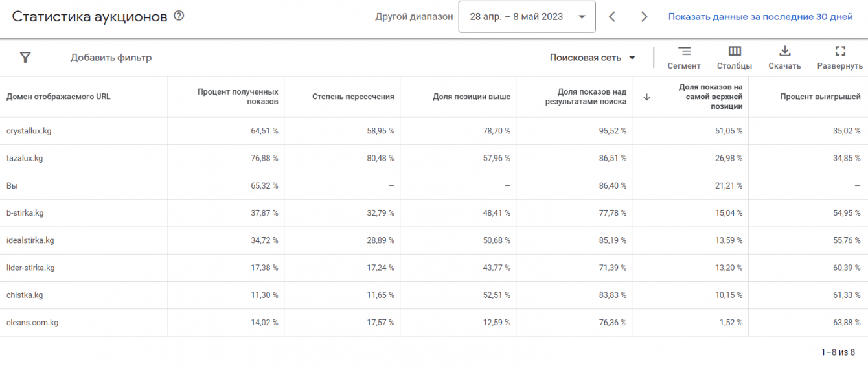This screenshot has height=366, width=868.
Task: Expand table with Развернуть icon
Action: click(840, 57)
